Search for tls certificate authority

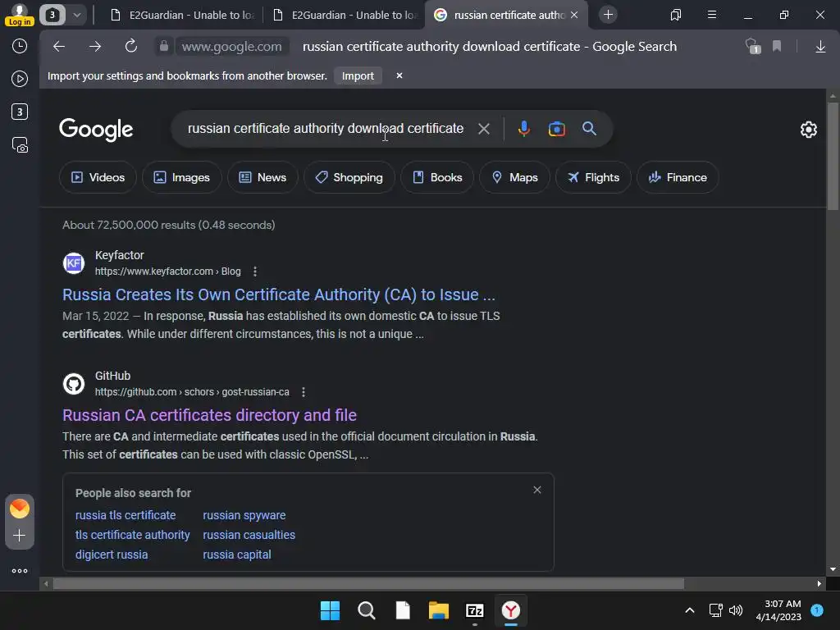(132, 535)
